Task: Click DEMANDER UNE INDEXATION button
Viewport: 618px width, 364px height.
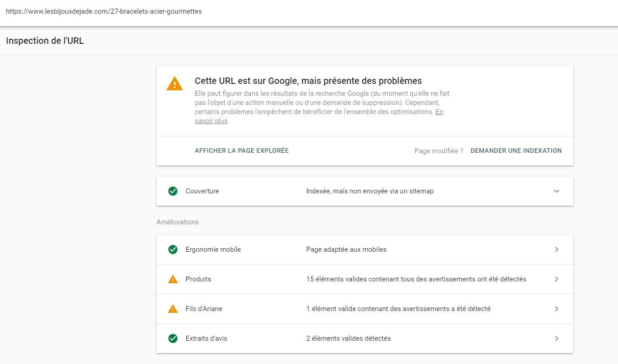Action: point(516,151)
